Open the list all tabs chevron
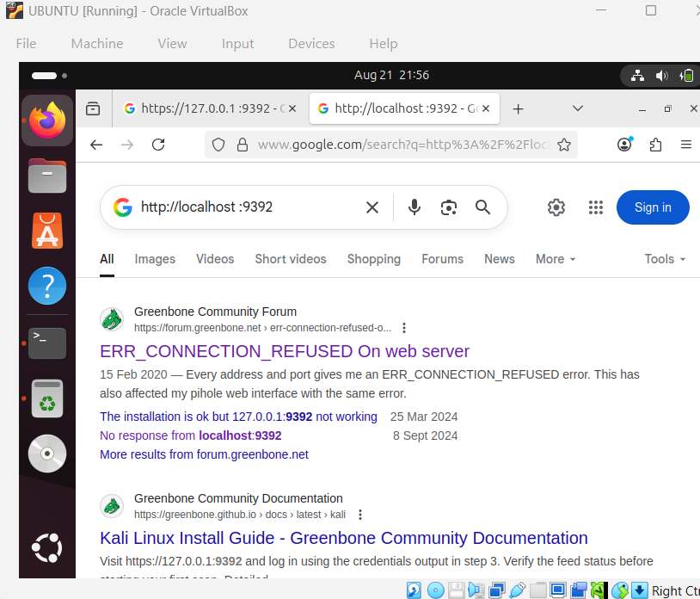This screenshot has width=700, height=599. (x=578, y=108)
